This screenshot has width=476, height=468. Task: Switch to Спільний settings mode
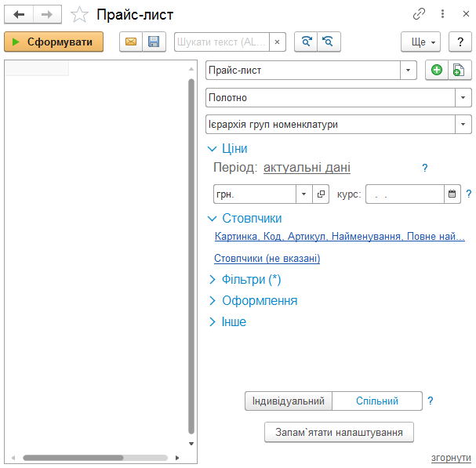[377, 401]
